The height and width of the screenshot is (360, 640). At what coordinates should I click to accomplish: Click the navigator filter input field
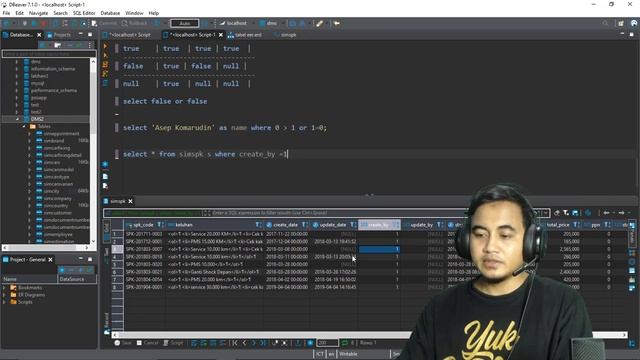tap(49, 53)
